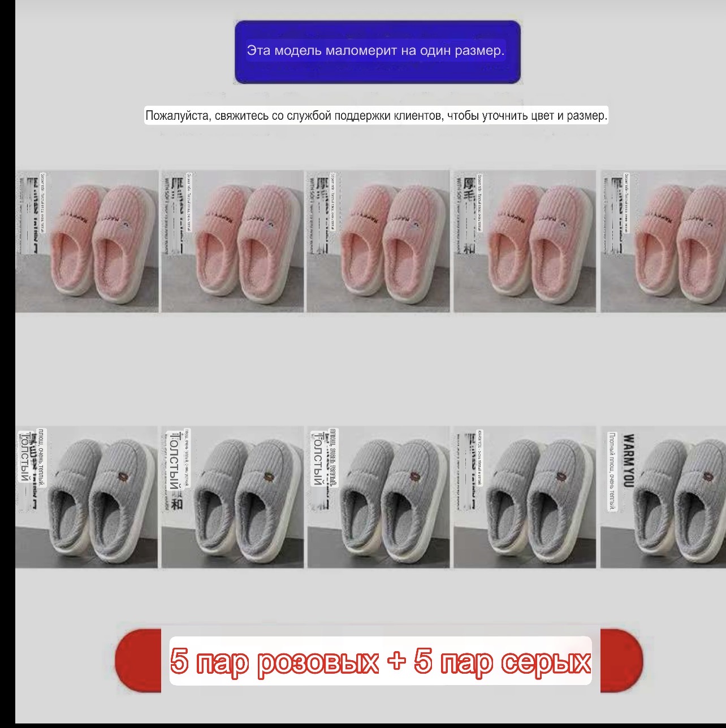Click the 'Толстый' label on the third grey image
The image size is (726, 728).
(x=318, y=459)
